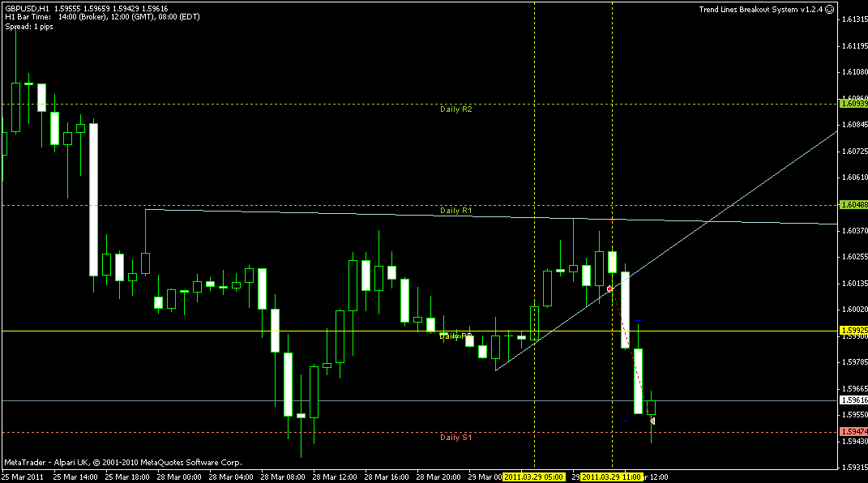
Task: Select the Daily R2 pivot label
Action: [455, 109]
